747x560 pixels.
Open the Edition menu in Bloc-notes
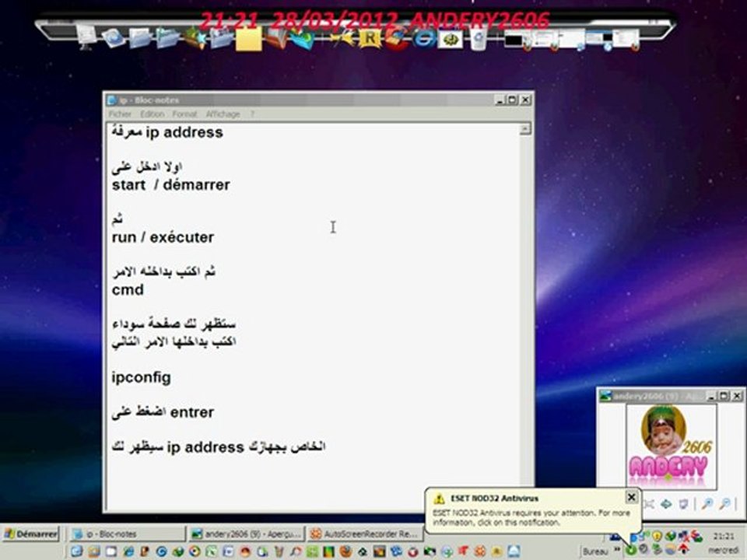(x=152, y=114)
